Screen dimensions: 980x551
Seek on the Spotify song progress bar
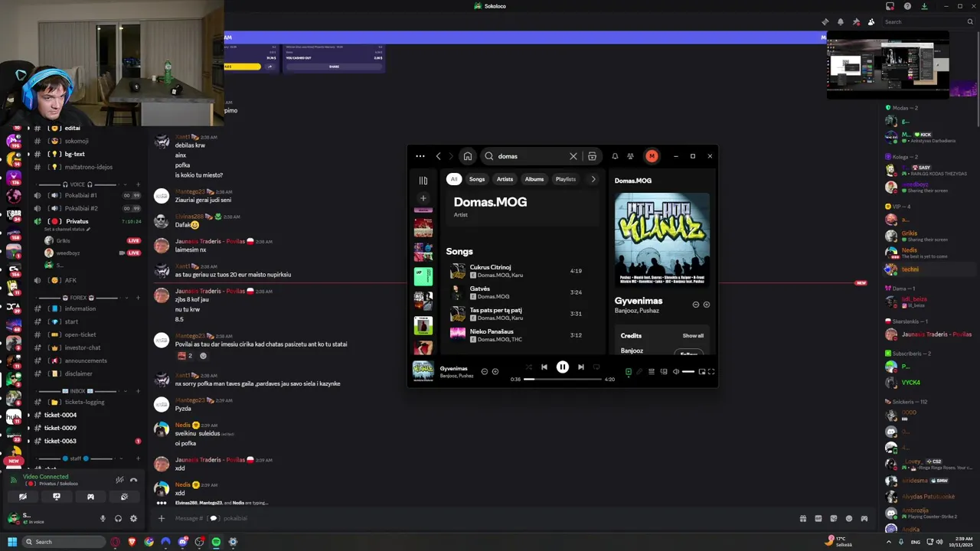pyautogui.click(x=563, y=379)
